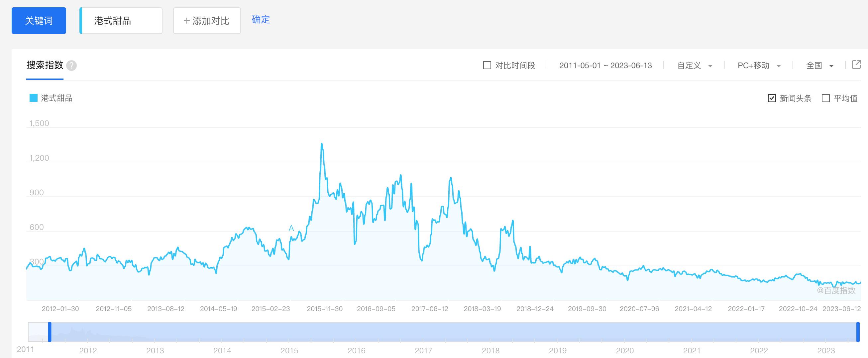Click the help question mark beside 搜索指数
Image resolution: width=868 pixels, height=358 pixels.
pyautogui.click(x=71, y=66)
